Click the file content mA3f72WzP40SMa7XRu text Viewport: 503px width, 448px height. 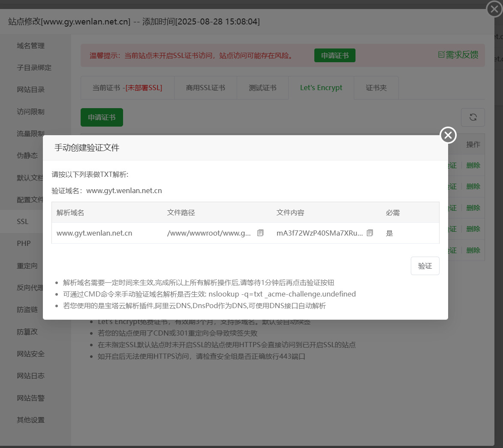pos(319,233)
